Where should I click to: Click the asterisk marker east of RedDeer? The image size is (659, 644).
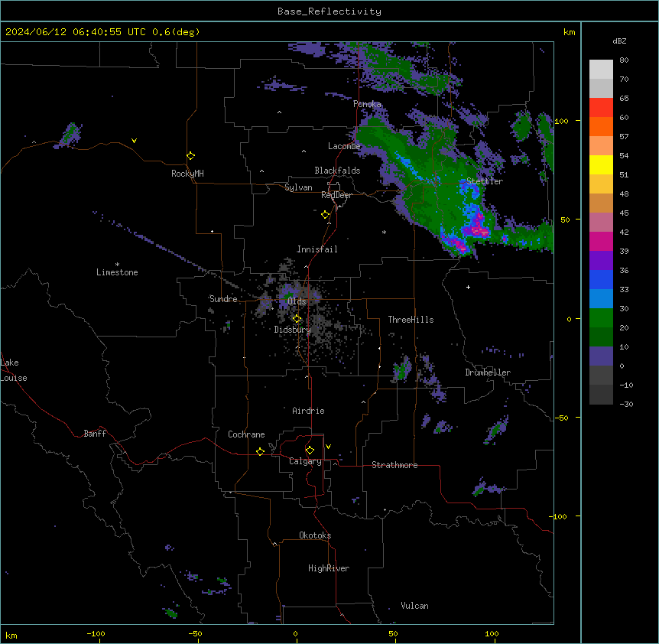pos(384,232)
